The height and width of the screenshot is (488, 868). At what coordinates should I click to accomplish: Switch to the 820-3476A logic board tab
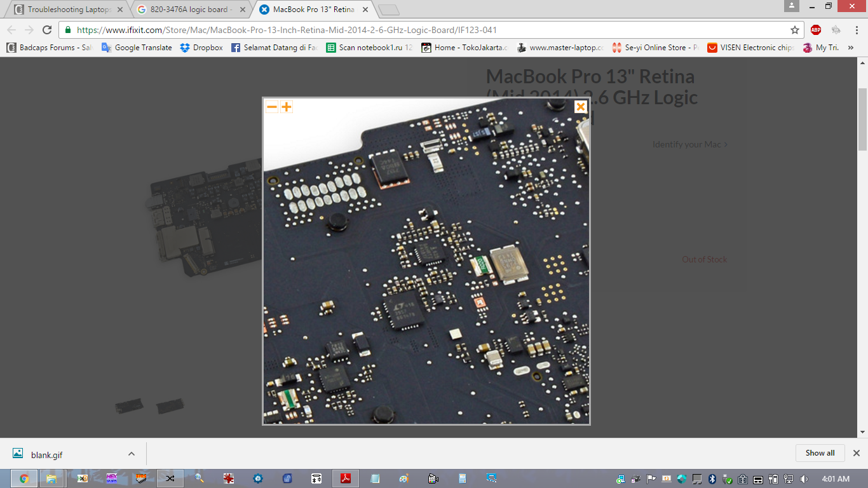tap(191, 10)
